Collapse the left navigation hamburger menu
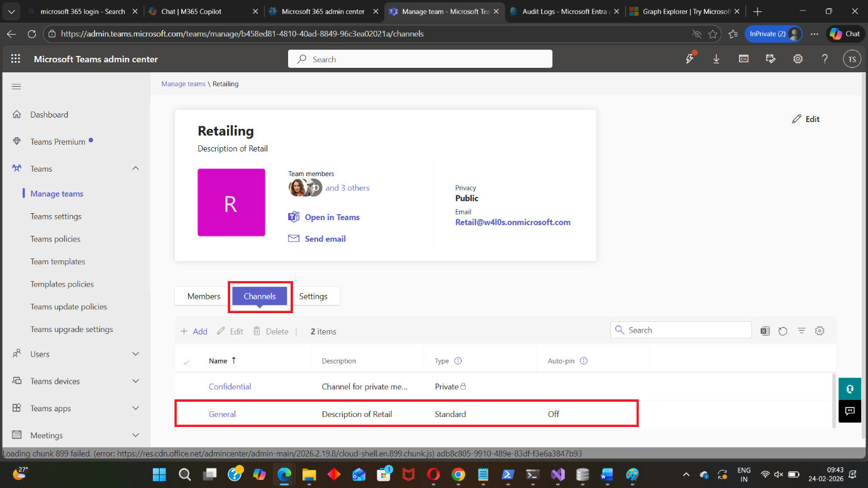This screenshot has width=868, height=488. pyautogui.click(x=16, y=87)
